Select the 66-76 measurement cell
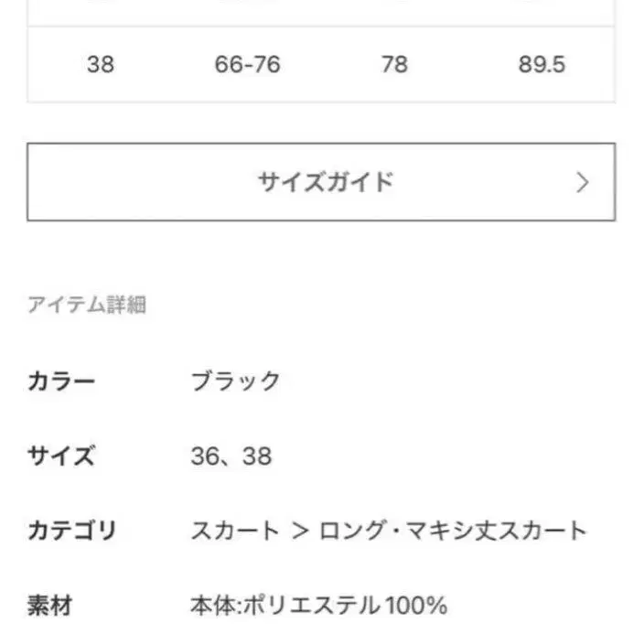The image size is (644, 644). (x=248, y=66)
